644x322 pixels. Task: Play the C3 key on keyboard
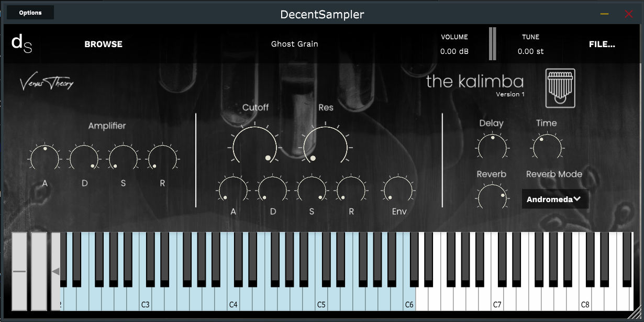tap(146, 299)
